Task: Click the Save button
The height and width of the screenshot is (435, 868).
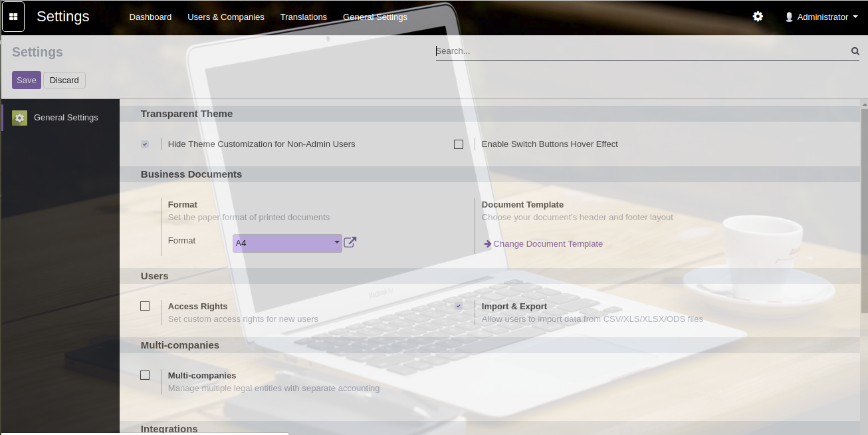Action: coord(27,80)
